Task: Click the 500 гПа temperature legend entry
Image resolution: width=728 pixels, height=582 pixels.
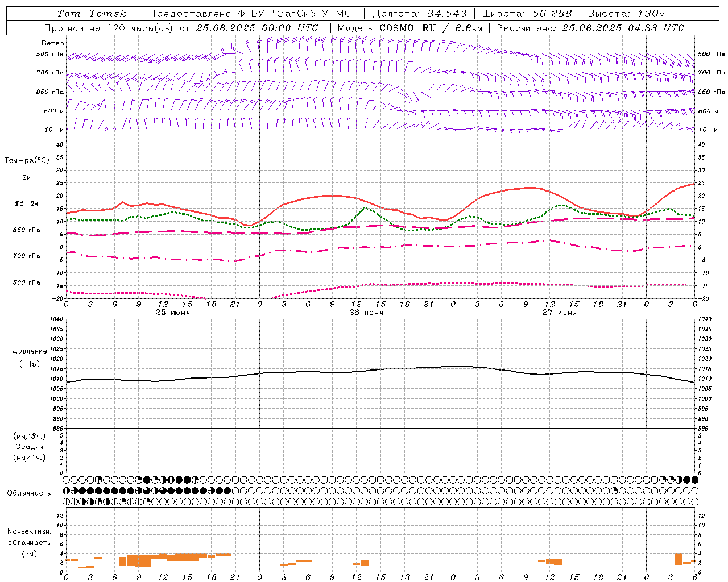Action: click(27, 282)
